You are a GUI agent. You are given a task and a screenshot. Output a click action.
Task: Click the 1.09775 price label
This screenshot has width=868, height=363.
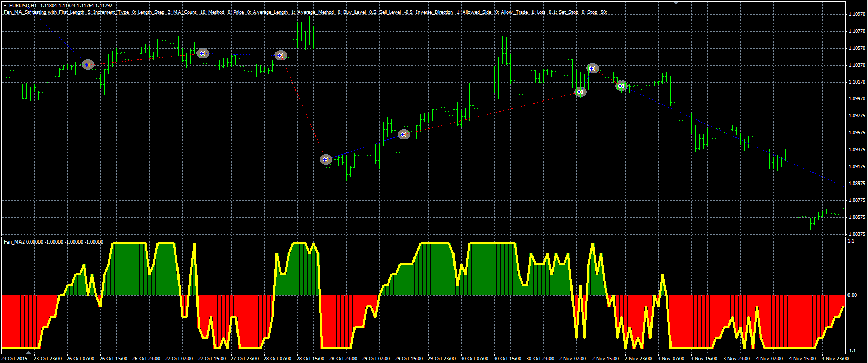857,116
